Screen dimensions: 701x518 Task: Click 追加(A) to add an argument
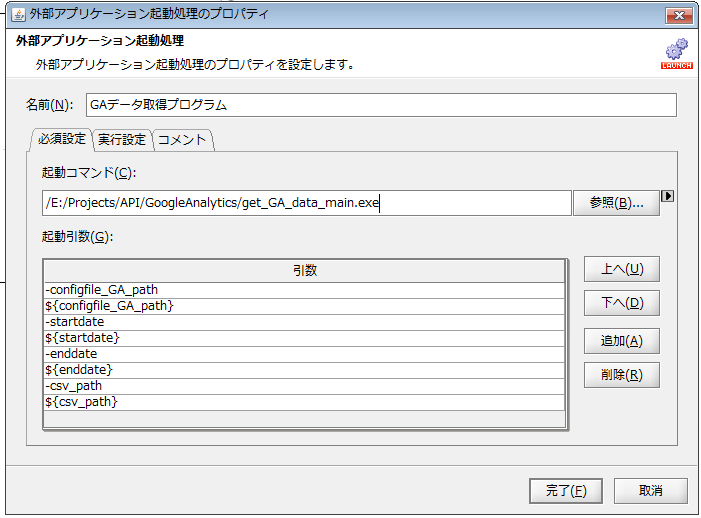[x=621, y=341]
